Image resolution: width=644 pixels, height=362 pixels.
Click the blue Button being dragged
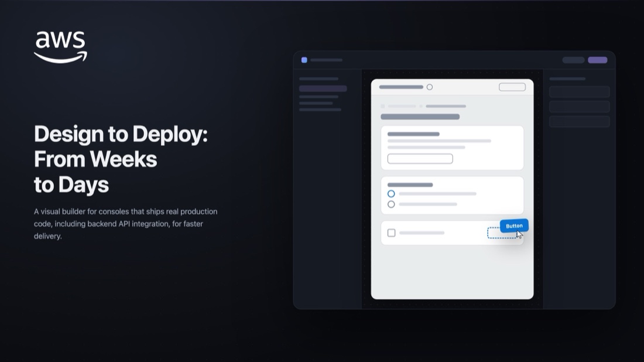pyautogui.click(x=514, y=226)
